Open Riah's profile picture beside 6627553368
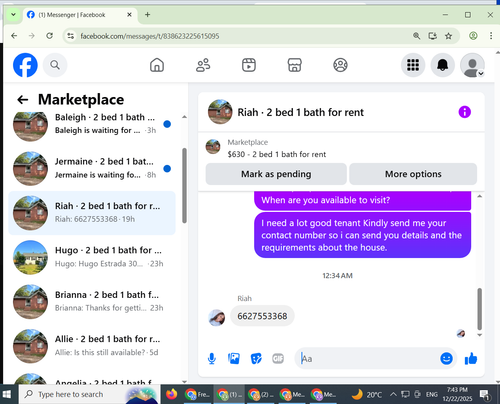The width and height of the screenshot is (500, 404). 216,317
